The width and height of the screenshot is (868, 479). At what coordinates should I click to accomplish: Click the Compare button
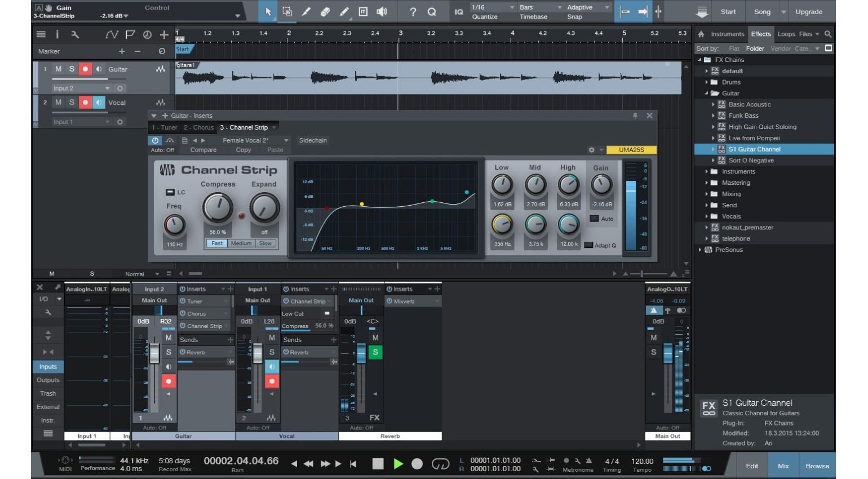(203, 150)
